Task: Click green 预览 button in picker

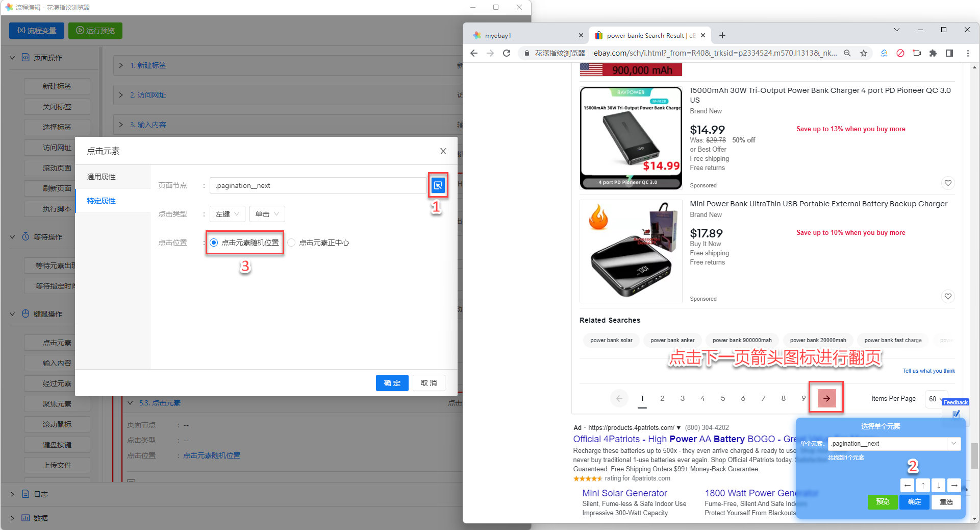Action: [883, 502]
